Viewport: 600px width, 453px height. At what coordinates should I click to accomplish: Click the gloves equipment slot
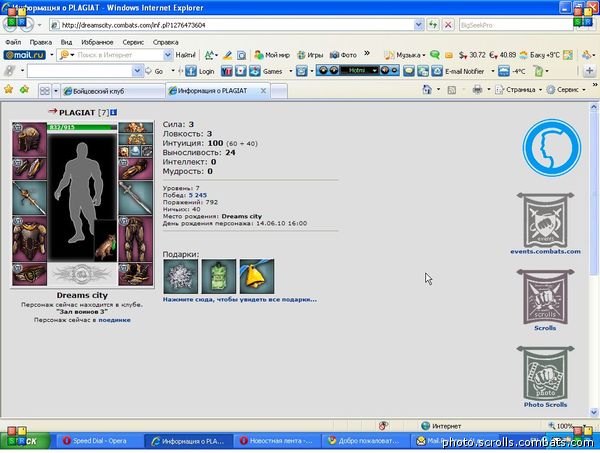pos(135,168)
